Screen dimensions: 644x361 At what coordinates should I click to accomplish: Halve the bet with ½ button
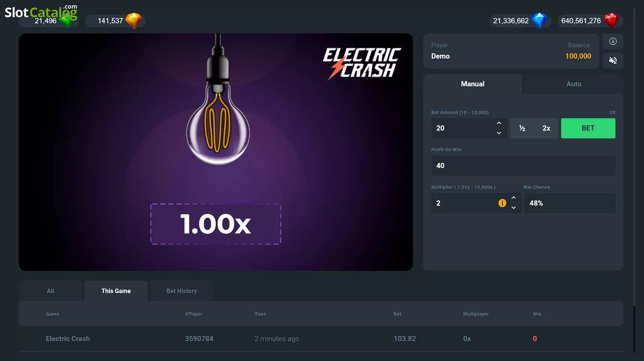coord(522,128)
